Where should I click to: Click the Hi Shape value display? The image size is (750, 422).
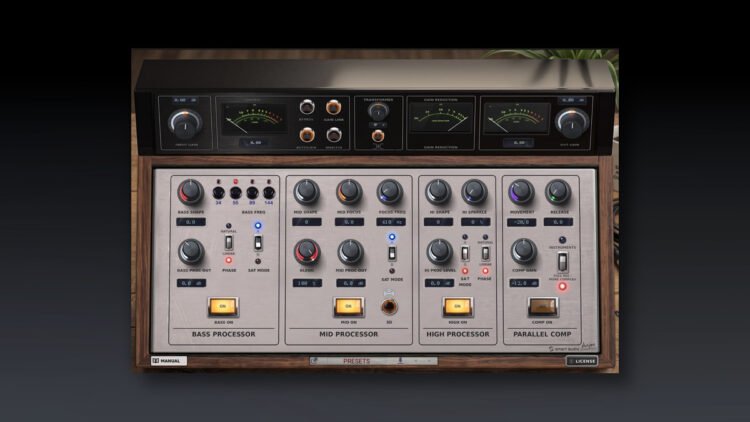[438, 222]
